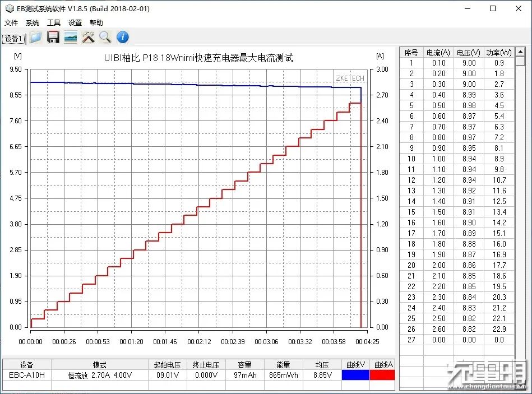Click power value 10.7 in row 12
The width and height of the screenshot is (532, 394).
[x=499, y=180]
